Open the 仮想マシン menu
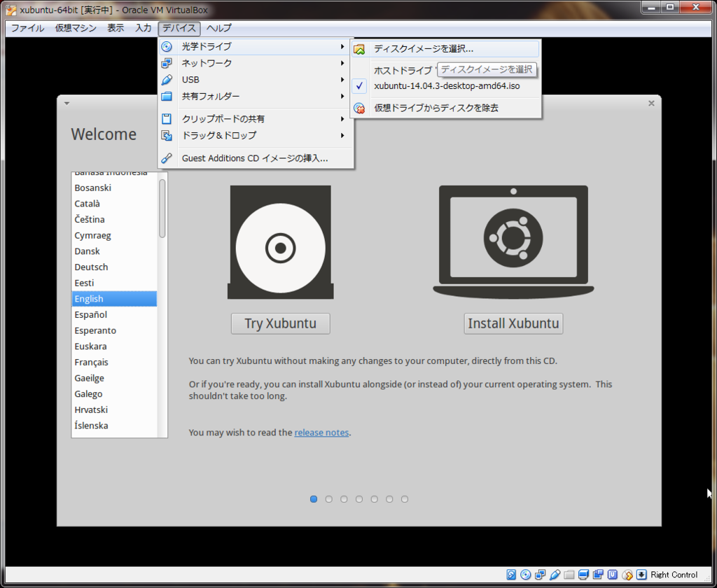The image size is (717, 588). (76, 28)
